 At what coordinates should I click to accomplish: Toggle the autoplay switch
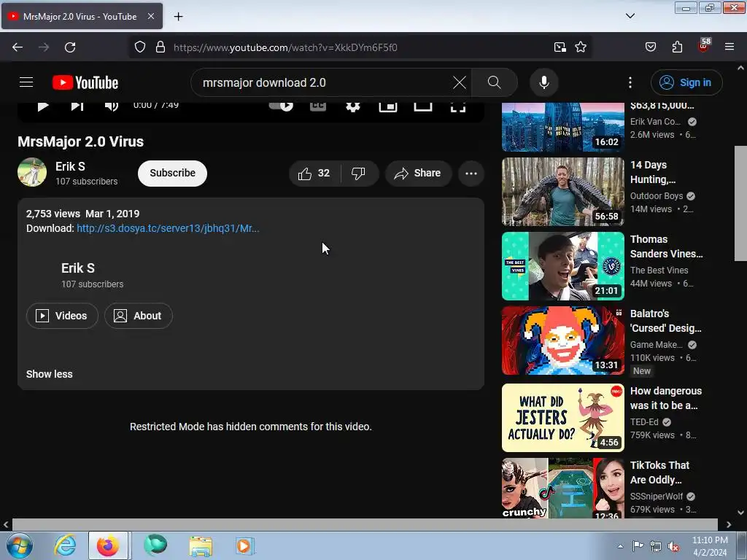pyautogui.click(x=281, y=106)
